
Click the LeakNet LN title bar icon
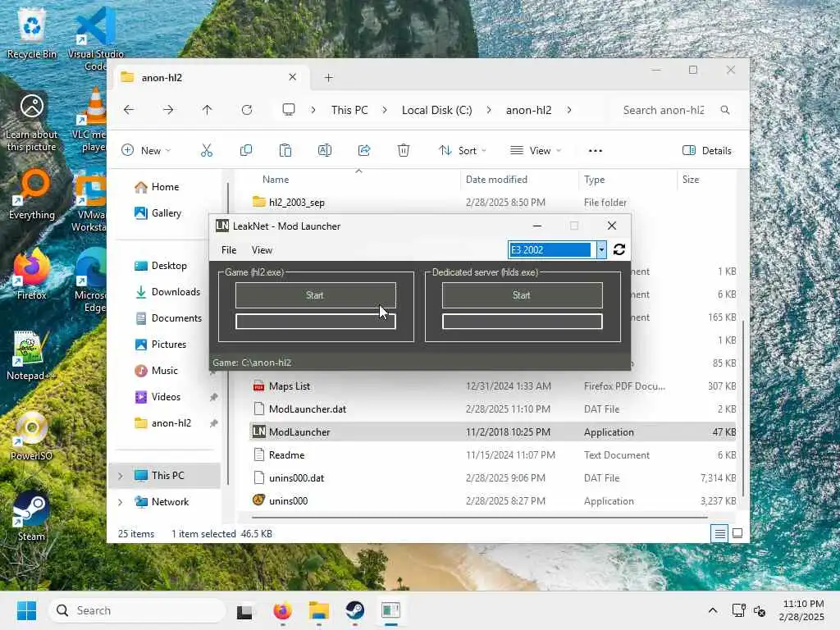click(x=221, y=226)
